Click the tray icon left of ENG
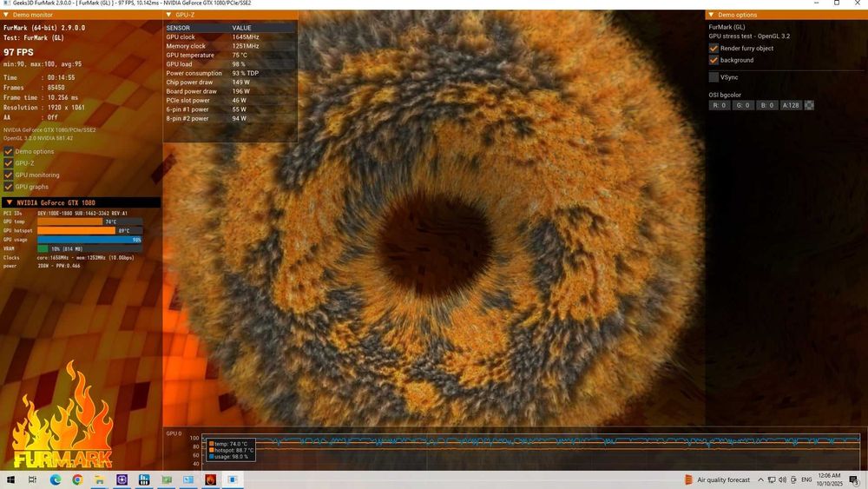868x489 pixels. [793, 479]
